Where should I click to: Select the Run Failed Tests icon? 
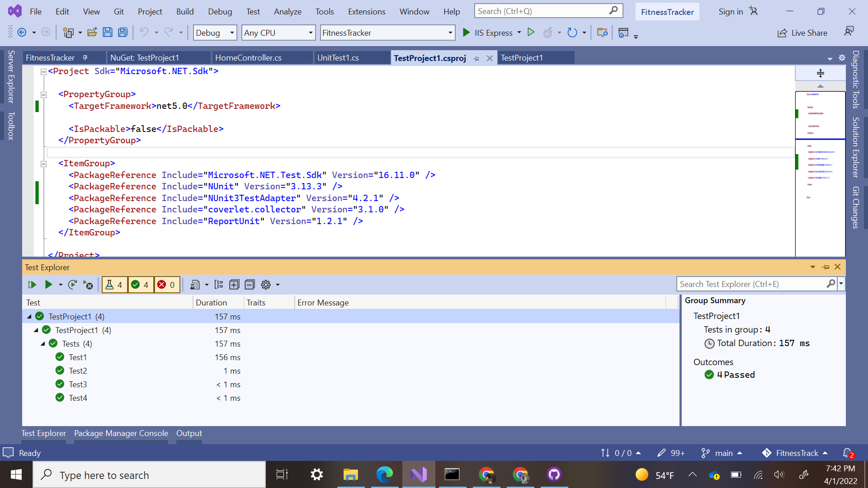(x=89, y=285)
